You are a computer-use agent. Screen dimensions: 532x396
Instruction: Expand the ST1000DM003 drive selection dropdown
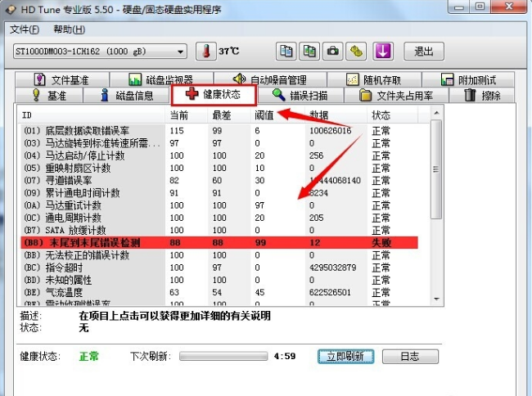[180, 52]
